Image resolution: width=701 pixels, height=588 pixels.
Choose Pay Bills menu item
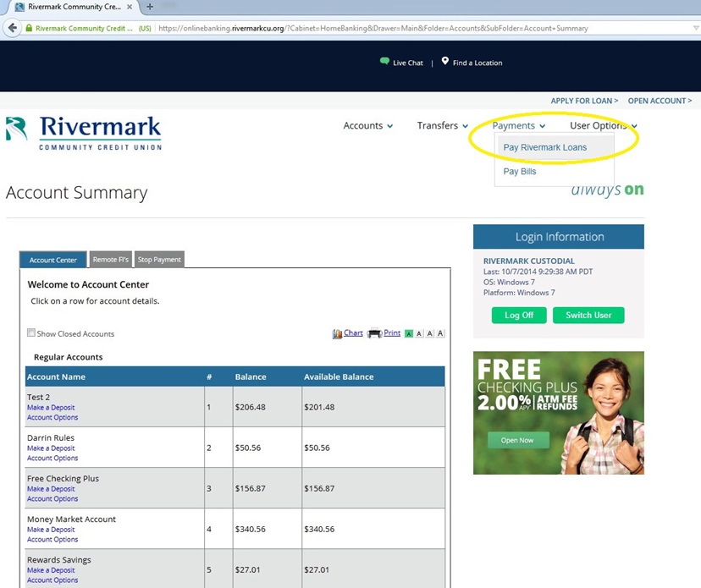point(520,172)
